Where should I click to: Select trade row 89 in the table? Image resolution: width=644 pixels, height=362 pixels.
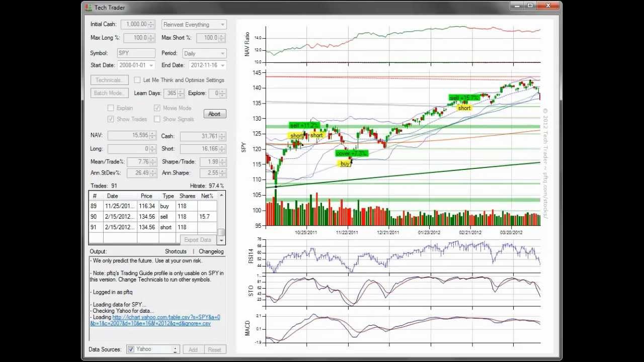153,206
